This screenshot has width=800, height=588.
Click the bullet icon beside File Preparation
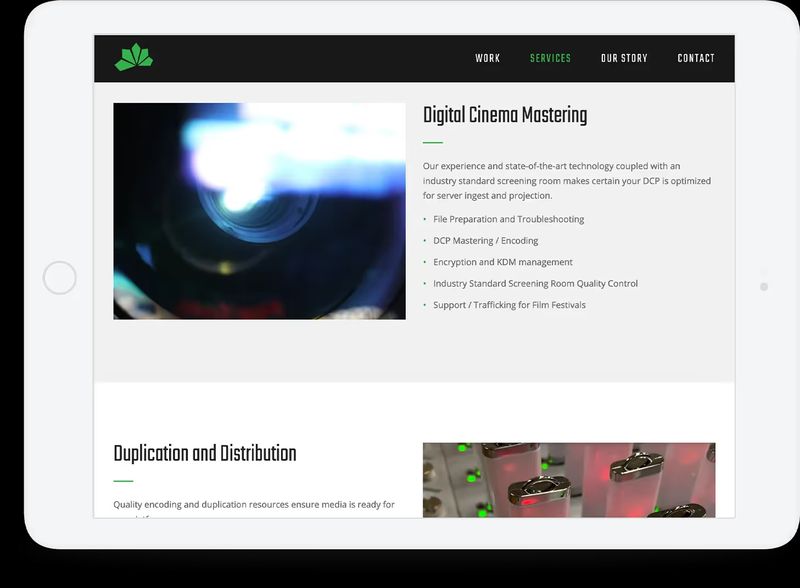(x=427, y=219)
